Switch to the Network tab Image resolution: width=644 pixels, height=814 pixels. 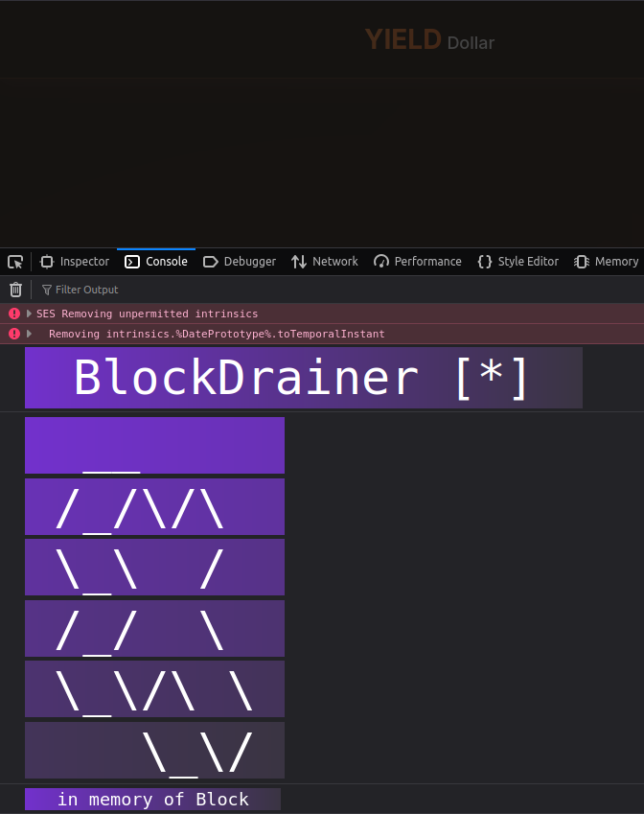[x=325, y=262]
